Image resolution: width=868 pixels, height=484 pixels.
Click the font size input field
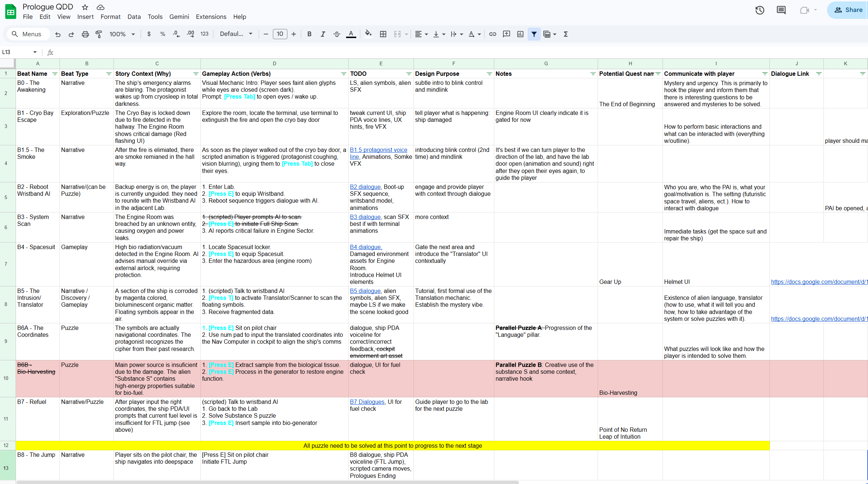(x=280, y=34)
